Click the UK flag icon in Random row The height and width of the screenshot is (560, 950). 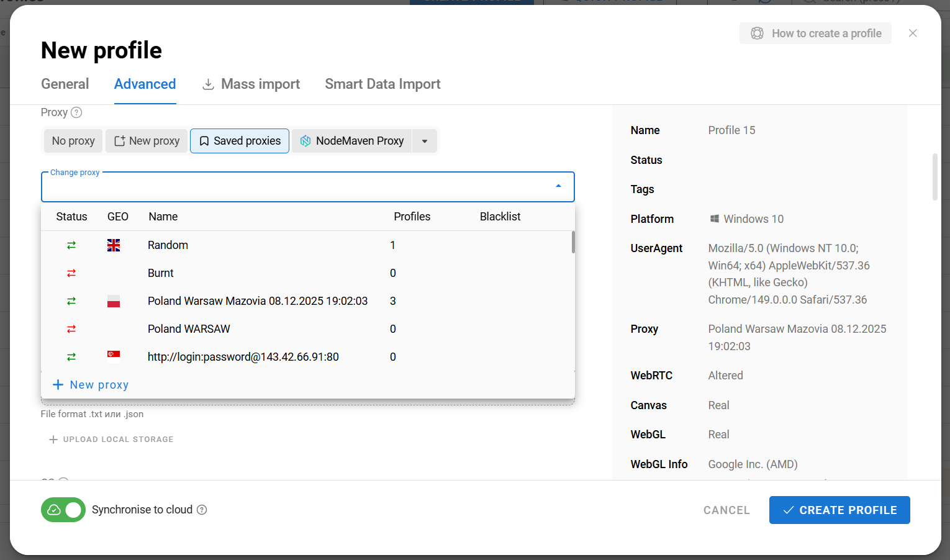(114, 245)
